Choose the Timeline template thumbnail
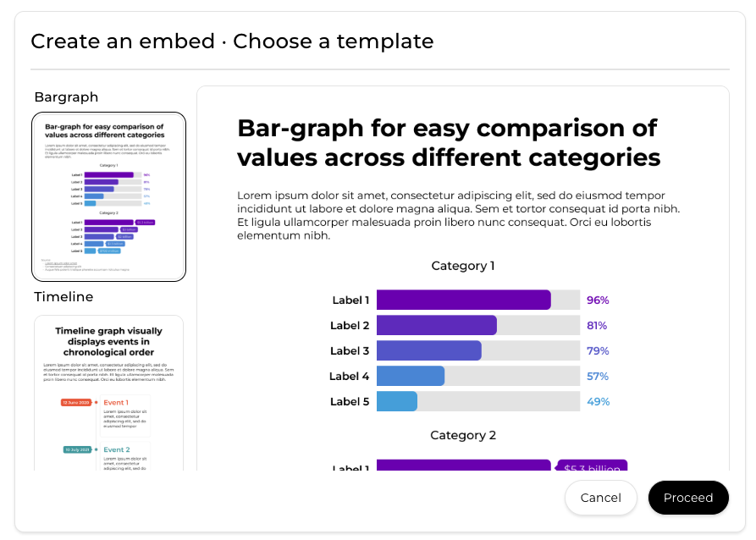This screenshot has width=756, height=540. (x=108, y=393)
